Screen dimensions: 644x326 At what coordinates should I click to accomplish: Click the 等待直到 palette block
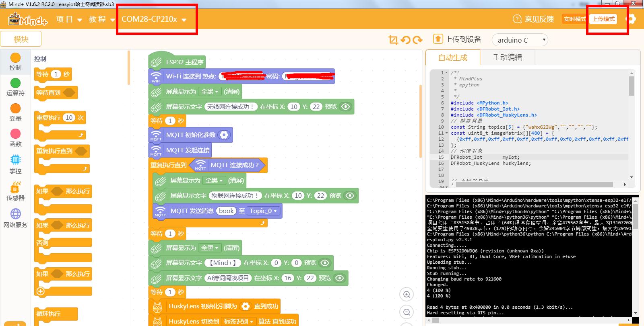(56, 93)
